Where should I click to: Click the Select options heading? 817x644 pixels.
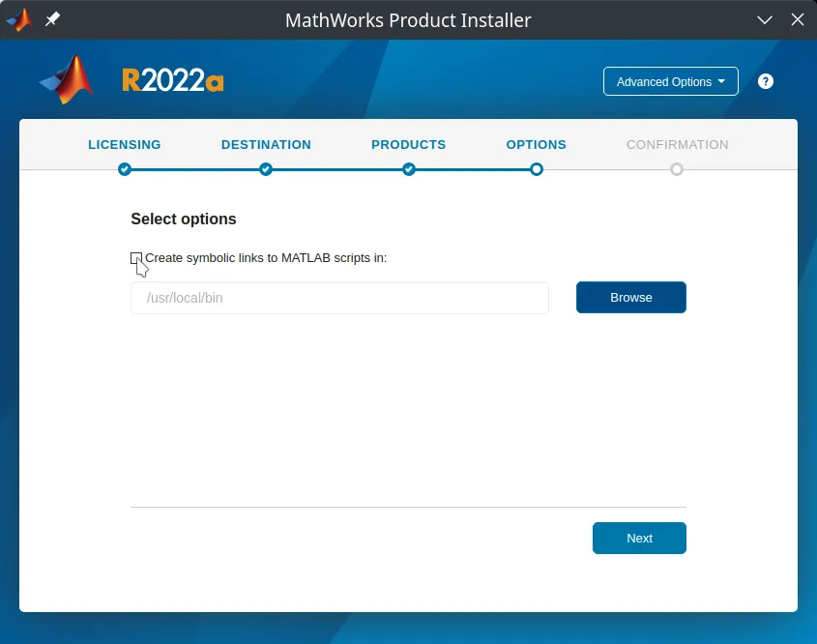(x=184, y=219)
